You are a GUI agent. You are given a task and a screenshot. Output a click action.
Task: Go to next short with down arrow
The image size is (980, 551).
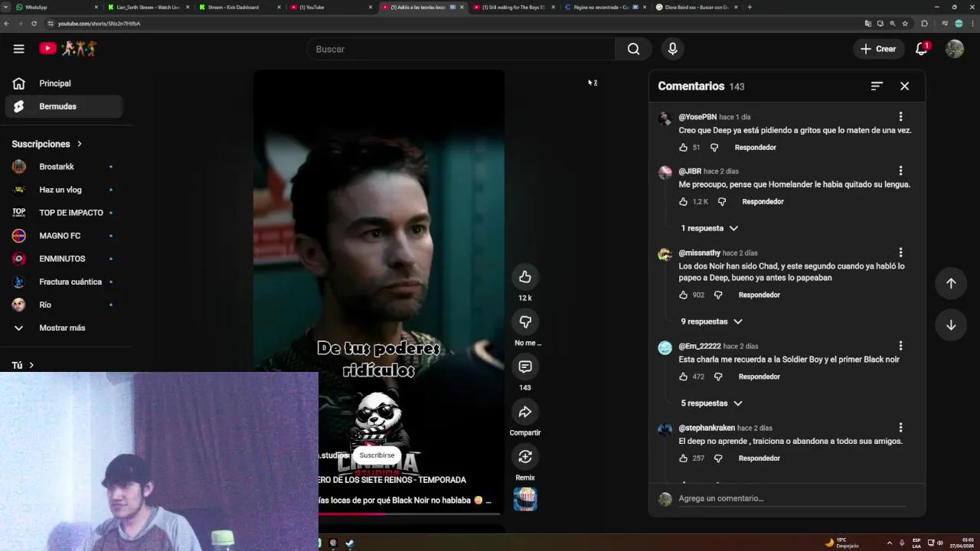(951, 325)
